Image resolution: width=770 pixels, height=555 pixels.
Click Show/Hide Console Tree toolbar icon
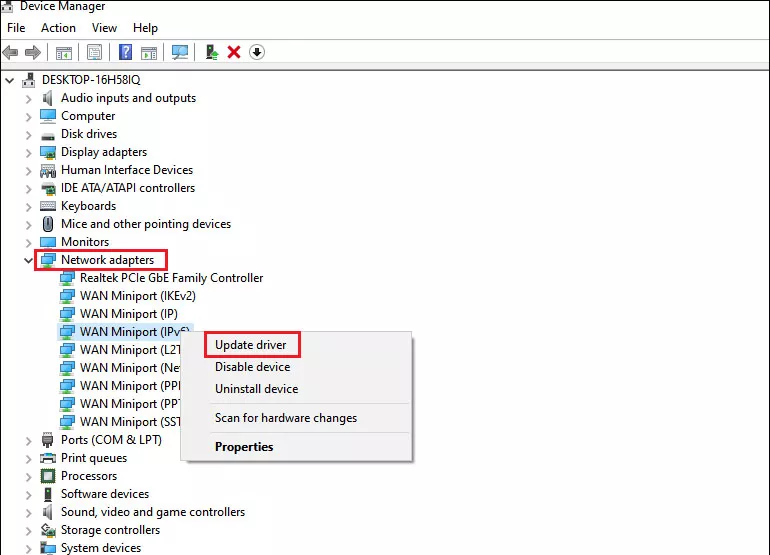tap(64, 53)
